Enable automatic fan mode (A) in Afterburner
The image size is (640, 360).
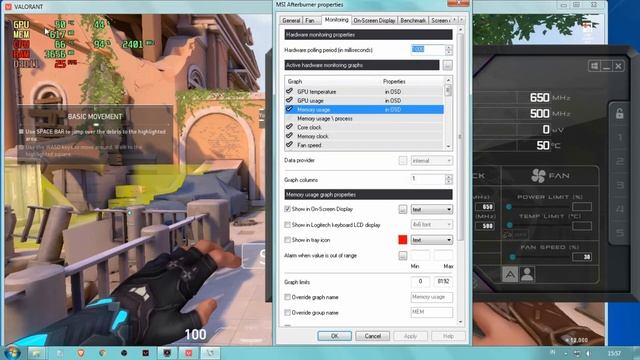pyautogui.click(x=510, y=274)
